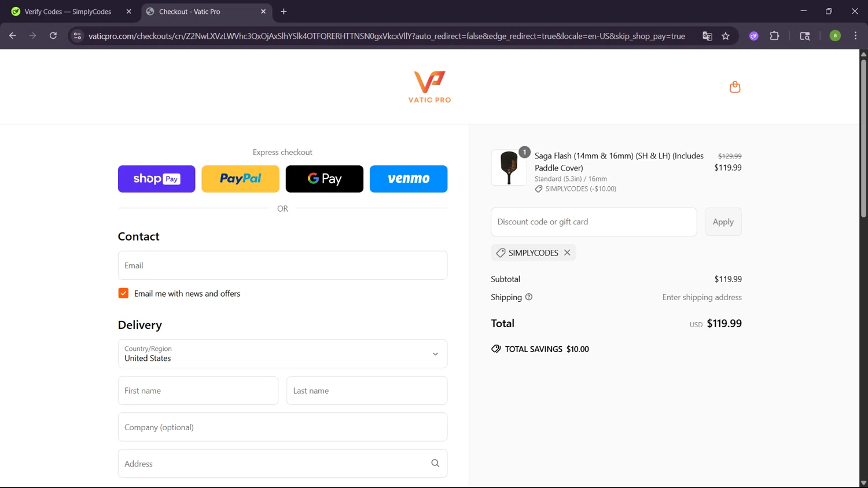The image size is (868, 488).
Task: Minimize the browser window
Action: click(803, 11)
